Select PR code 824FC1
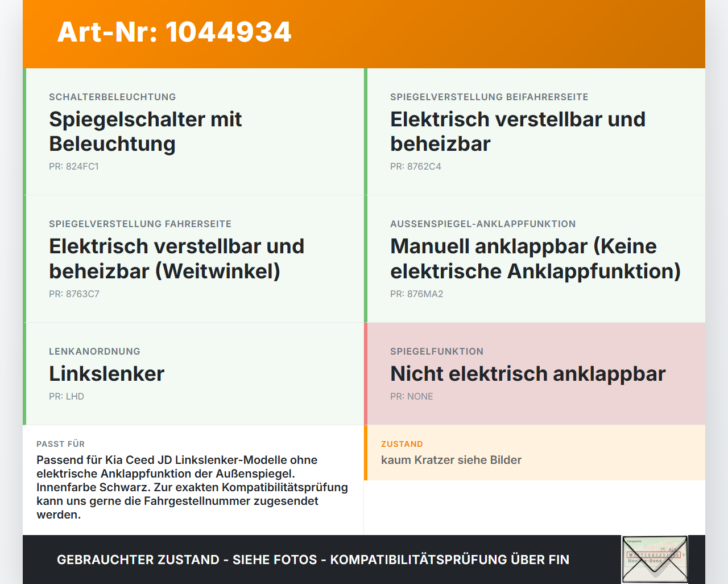Screen dimensions: 728x584 [74, 166]
